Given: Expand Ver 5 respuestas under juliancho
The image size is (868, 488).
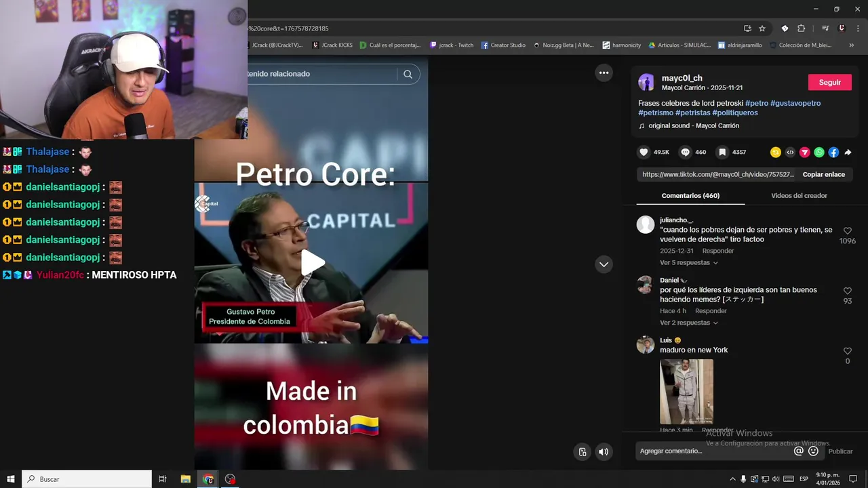Looking at the screenshot, I should pyautogui.click(x=688, y=262).
